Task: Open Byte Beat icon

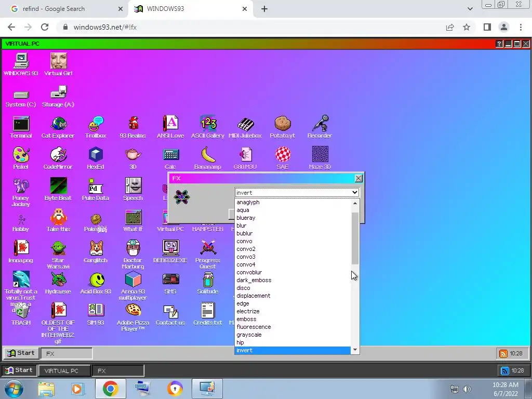Action: (x=58, y=189)
